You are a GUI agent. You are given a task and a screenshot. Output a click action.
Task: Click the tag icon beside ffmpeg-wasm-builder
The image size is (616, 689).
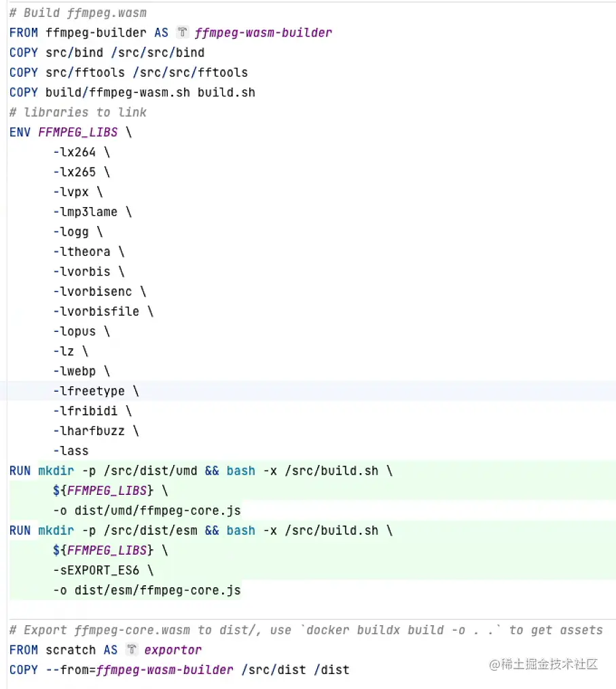pos(182,32)
